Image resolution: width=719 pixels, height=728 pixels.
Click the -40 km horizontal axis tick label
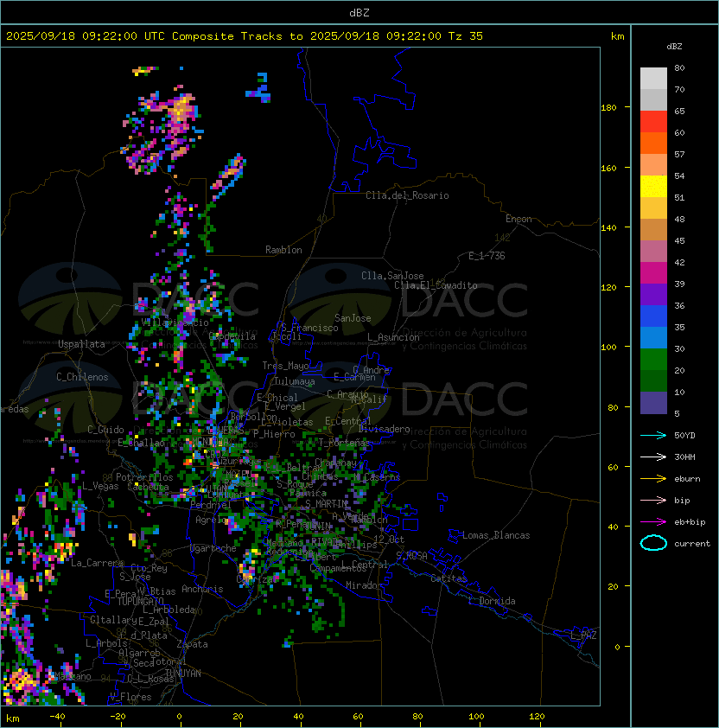pos(57,717)
